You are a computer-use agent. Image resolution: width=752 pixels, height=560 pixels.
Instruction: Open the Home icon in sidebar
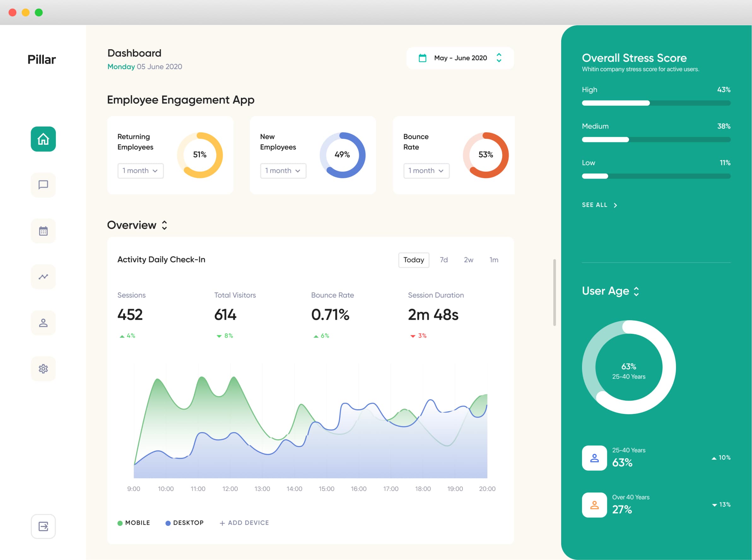(x=43, y=139)
